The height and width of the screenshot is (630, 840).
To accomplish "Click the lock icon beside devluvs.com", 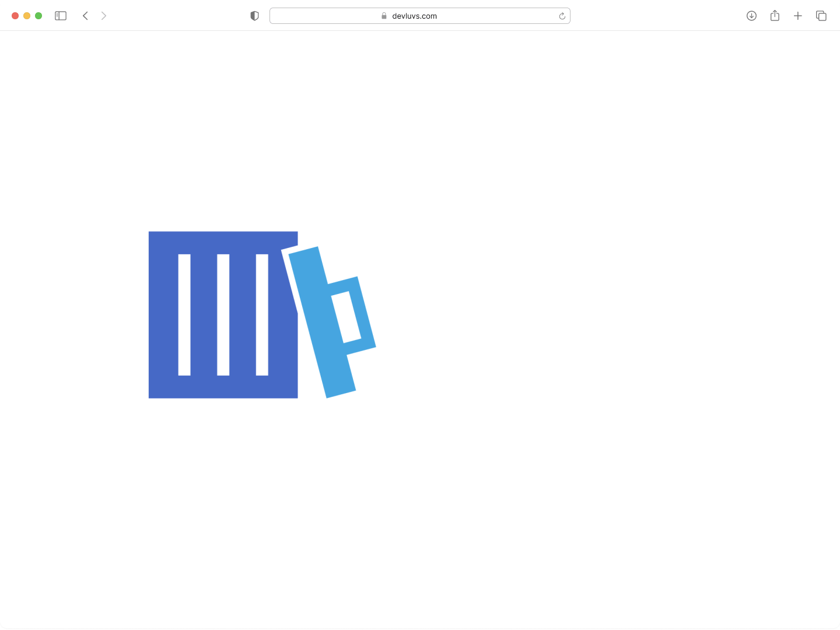I will pos(384,16).
